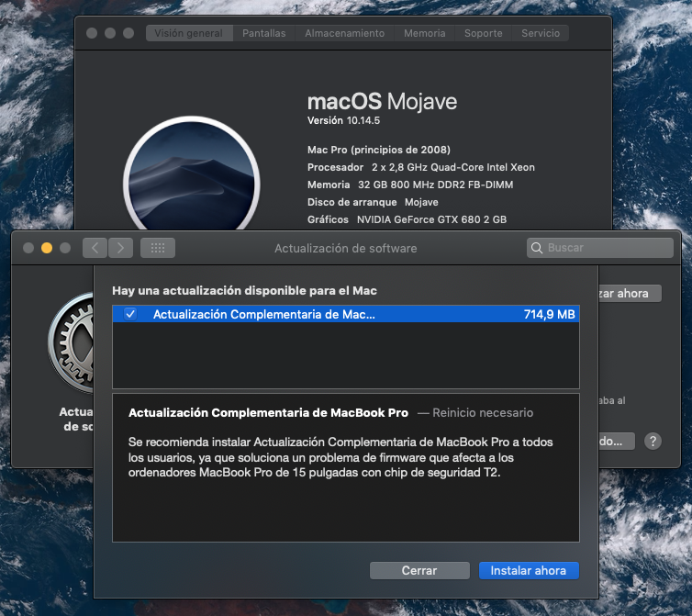692x616 pixels.
Task: Go forward in Software Update toolbar
Action: coord(120,248)
